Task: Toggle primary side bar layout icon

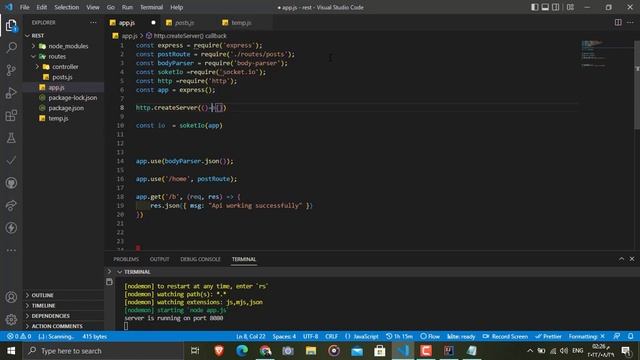Action: tap(534, 7)
